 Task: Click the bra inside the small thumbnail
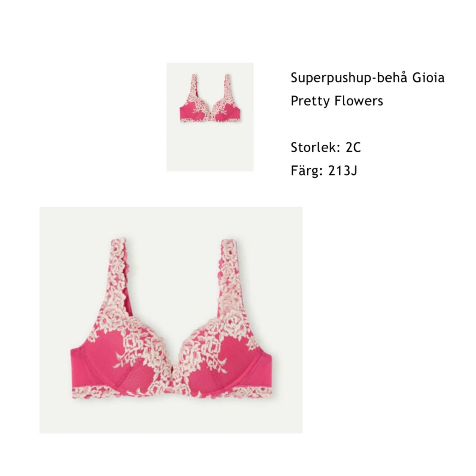(x=210, y=98)
